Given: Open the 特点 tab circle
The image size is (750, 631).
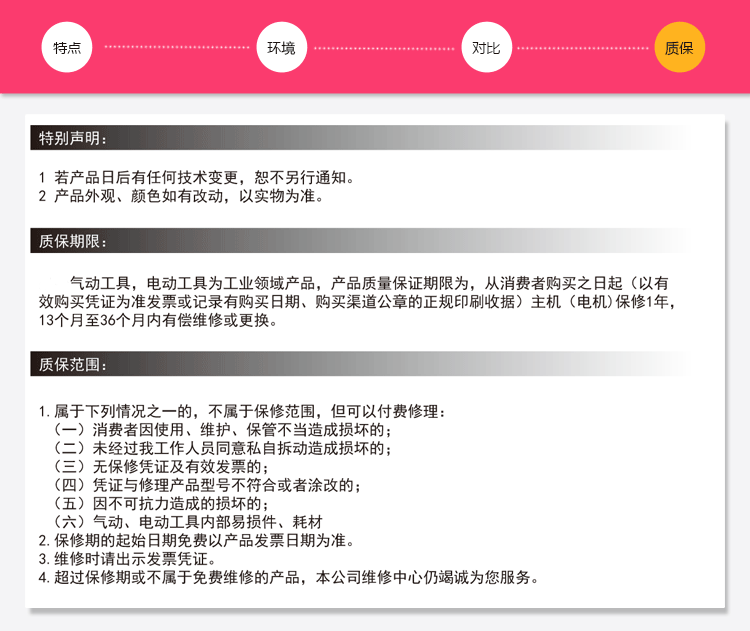Looking at the screenshot, I should 66,47.
